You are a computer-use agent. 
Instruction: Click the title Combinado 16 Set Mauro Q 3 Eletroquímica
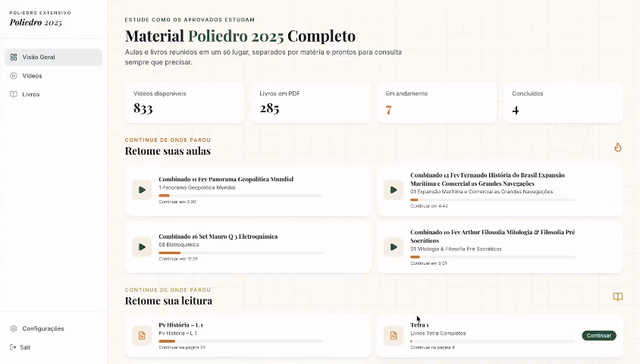coord(218,236)
